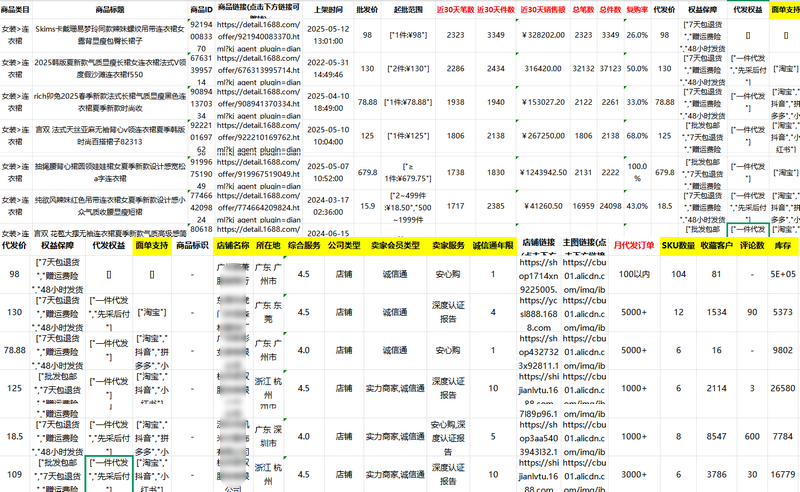Viewport: 800px width, 492px height.
Task: Click the date cell 2025-05-12 13:01:00
Action: coord(329,35)
